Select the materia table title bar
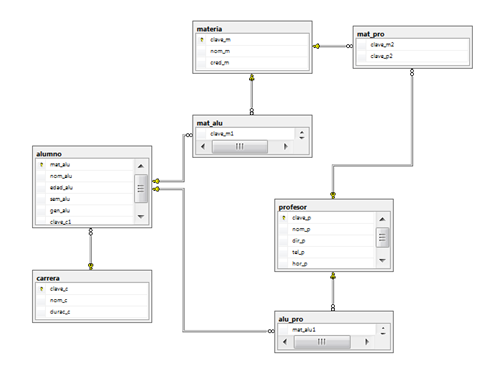484x379 pixels. 252,29
